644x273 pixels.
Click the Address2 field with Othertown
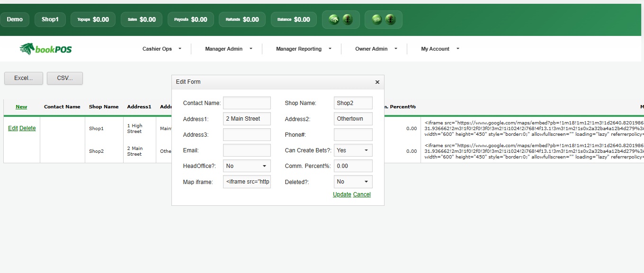coord(353,119)
